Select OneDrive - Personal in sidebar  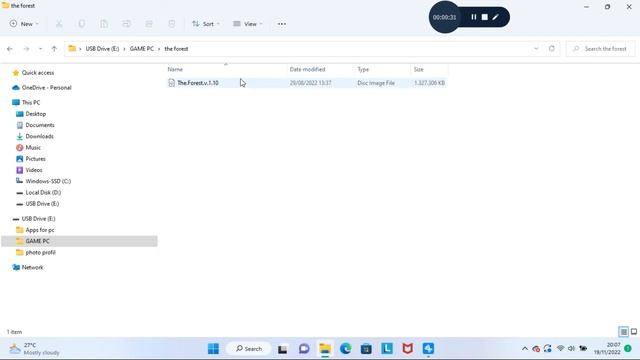(46, 88)
